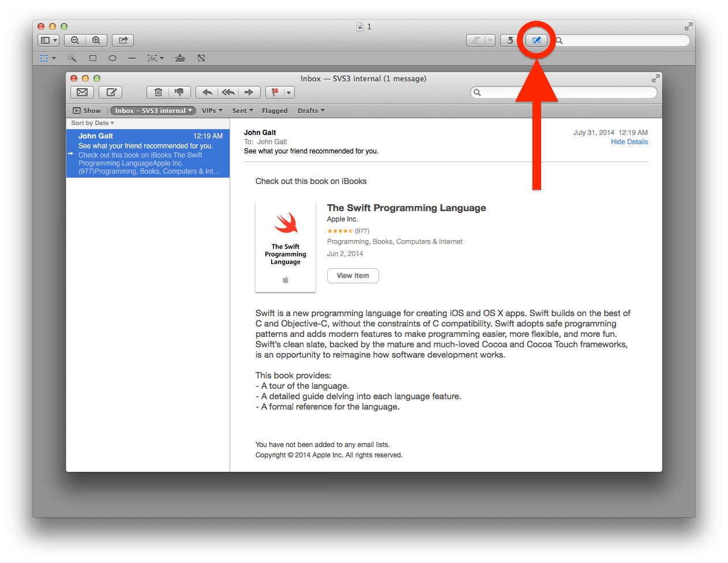Screen dimensions: 728x563
Task: Flag the selected message
Action: [x=275, y=92]
